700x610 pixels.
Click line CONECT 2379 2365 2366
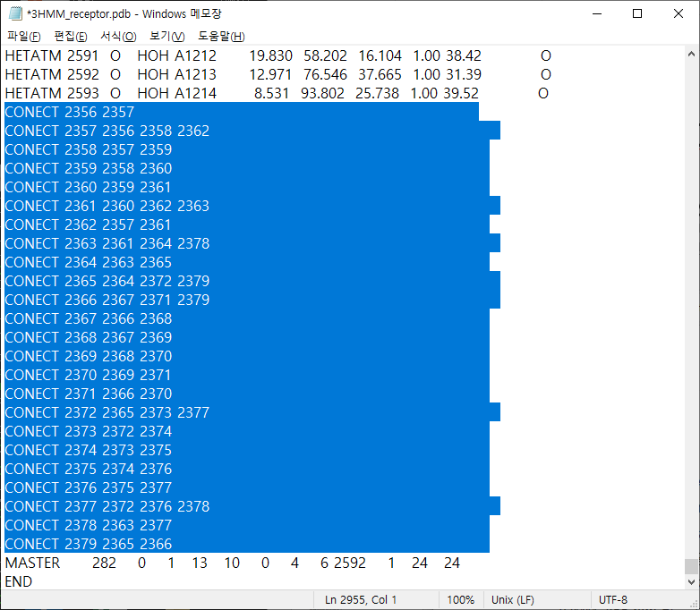click(x=89, y=544)
